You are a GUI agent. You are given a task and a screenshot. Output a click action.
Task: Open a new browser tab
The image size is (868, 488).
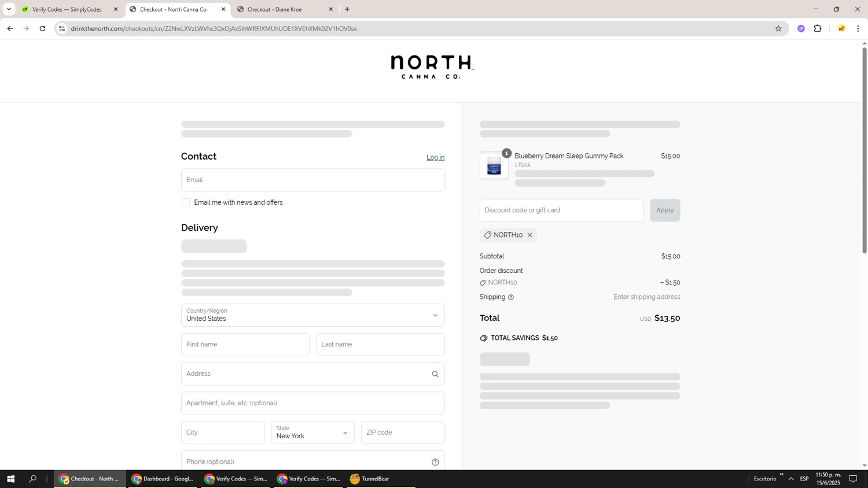(x=347, y=9)
